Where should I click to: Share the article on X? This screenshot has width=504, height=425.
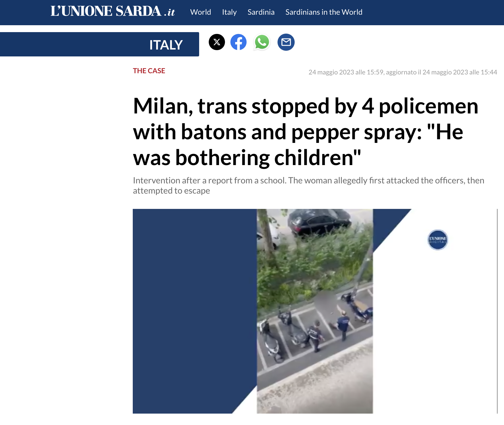[217, 42]
